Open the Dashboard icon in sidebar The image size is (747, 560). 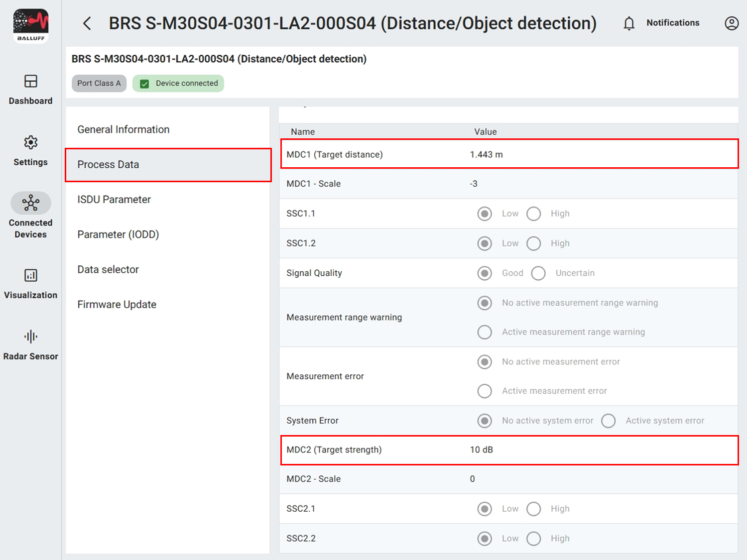coord(31,81)
